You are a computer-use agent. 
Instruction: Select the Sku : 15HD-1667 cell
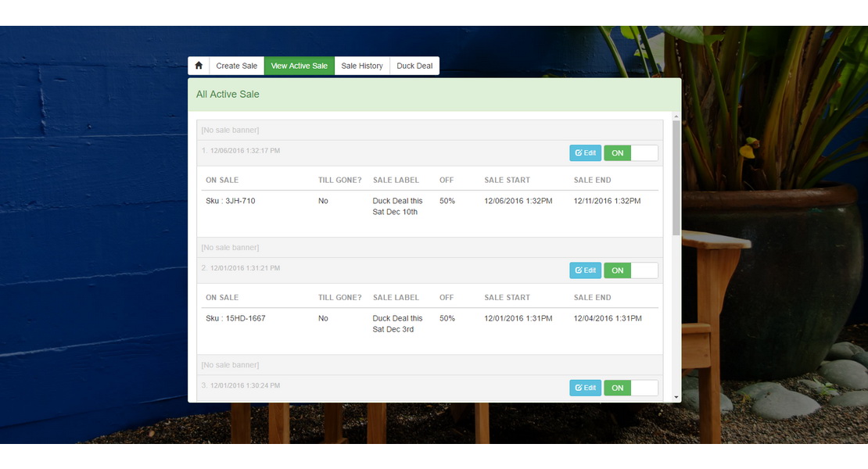(235, 318)
